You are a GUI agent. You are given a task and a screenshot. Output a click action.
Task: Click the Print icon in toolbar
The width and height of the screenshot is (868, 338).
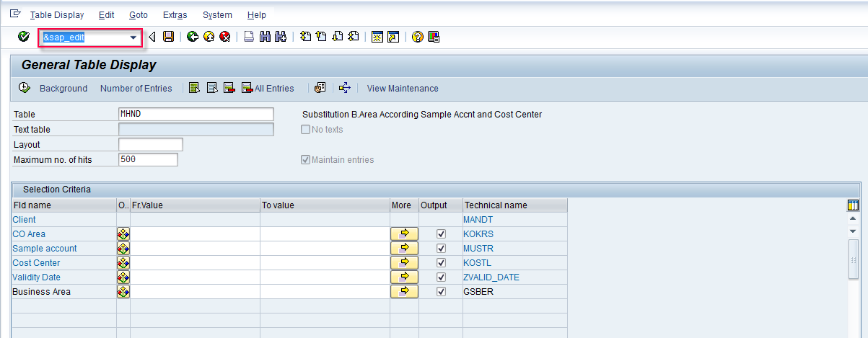(x=248, y=37)
